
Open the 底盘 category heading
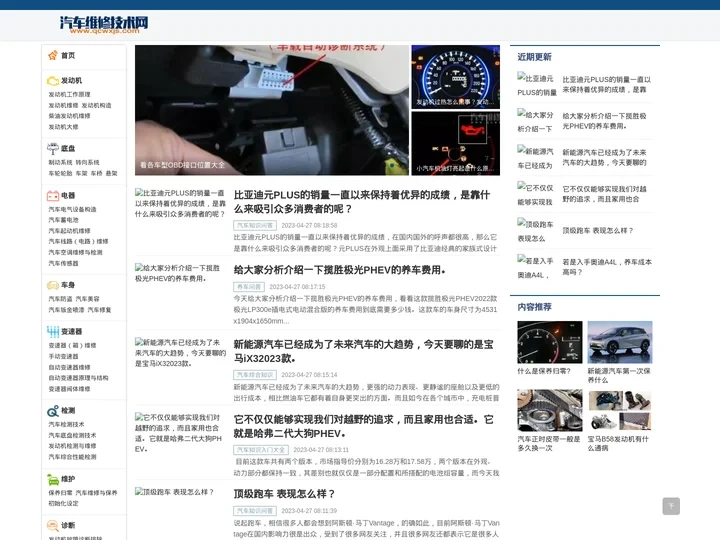point(68,148)
